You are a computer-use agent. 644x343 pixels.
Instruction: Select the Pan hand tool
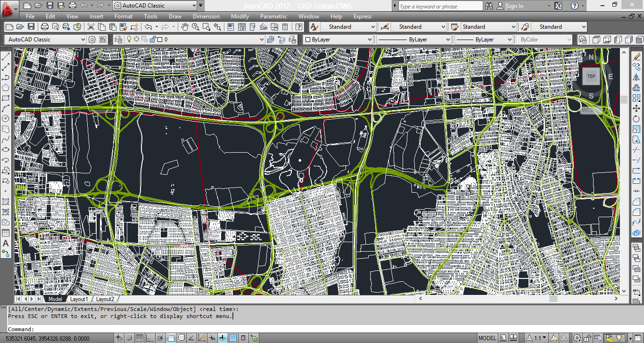(x=185, y=27)
